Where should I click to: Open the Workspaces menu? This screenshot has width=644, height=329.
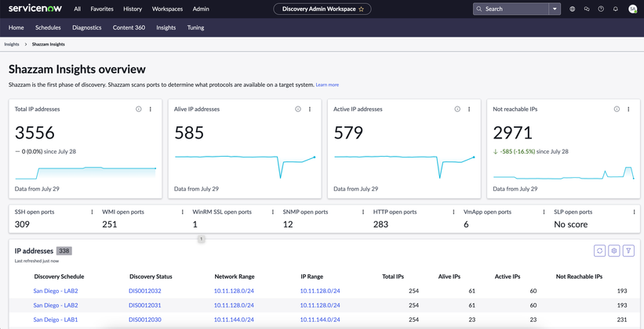(x=167, y=9)
